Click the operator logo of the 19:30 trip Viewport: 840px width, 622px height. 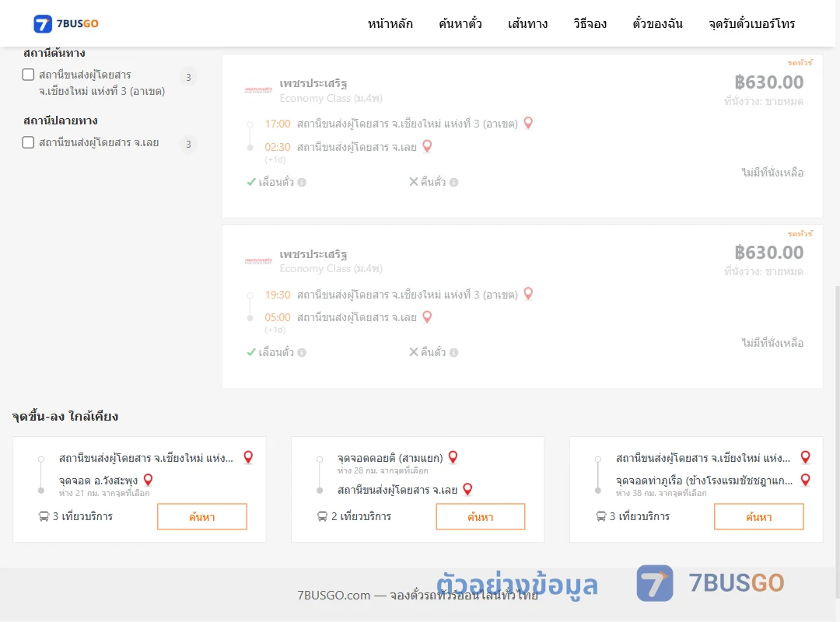click(x=258, y=261)
